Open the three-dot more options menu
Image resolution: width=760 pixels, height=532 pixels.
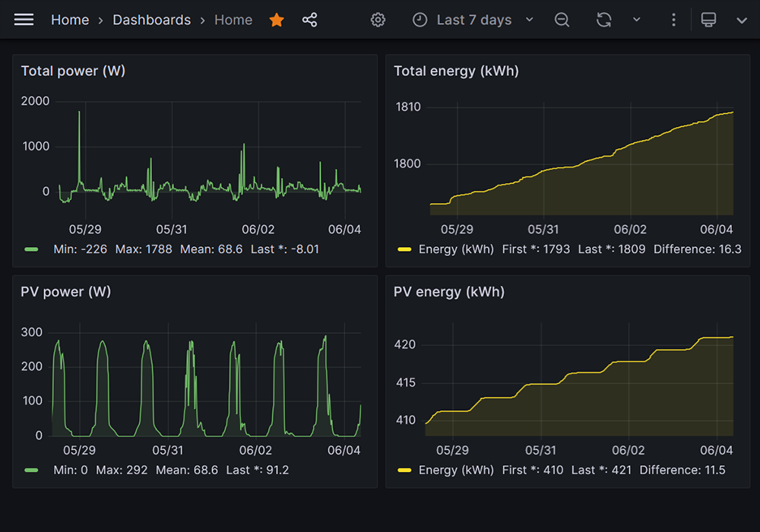pos(673,21)
